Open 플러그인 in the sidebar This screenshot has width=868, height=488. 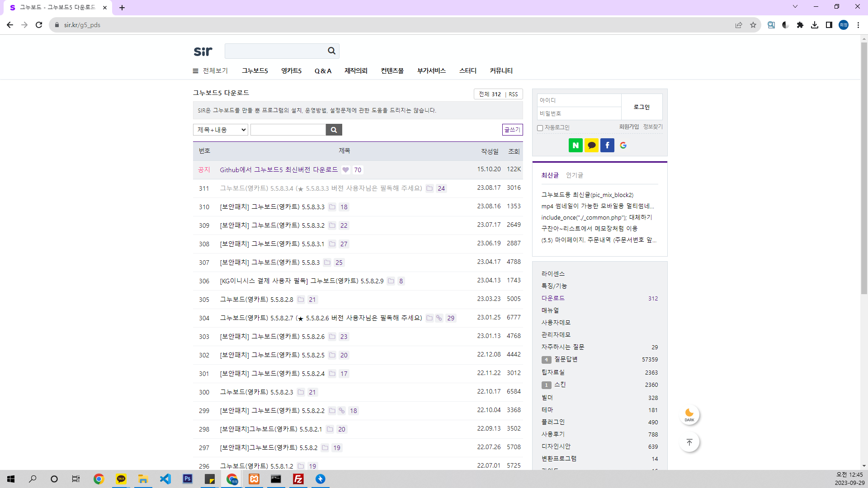tap(553, 422)
